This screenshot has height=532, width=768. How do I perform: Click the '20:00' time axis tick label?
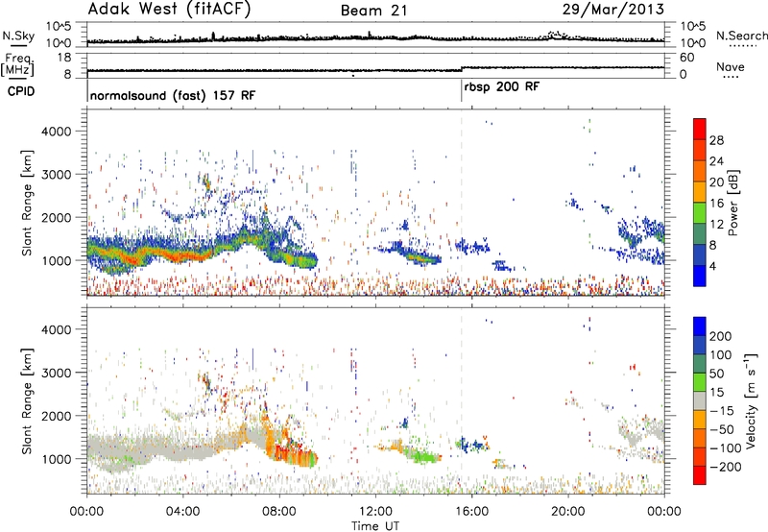coord(568,512)
